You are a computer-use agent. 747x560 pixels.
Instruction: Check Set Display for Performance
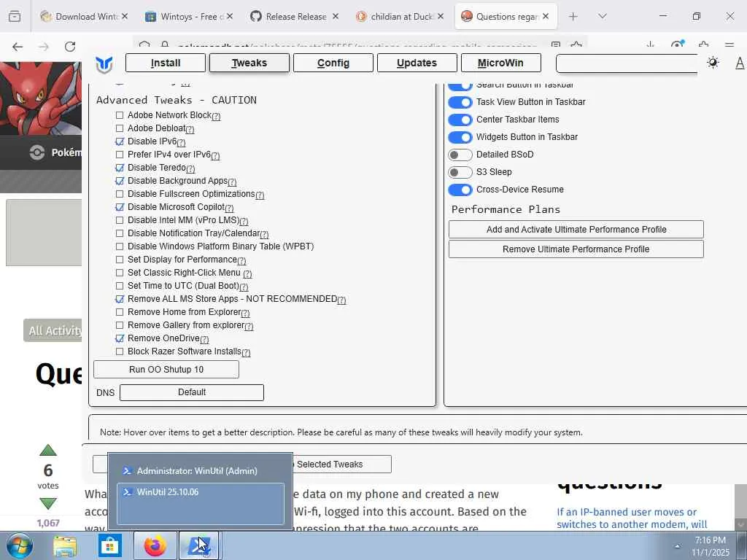click(x=120, y=260)
